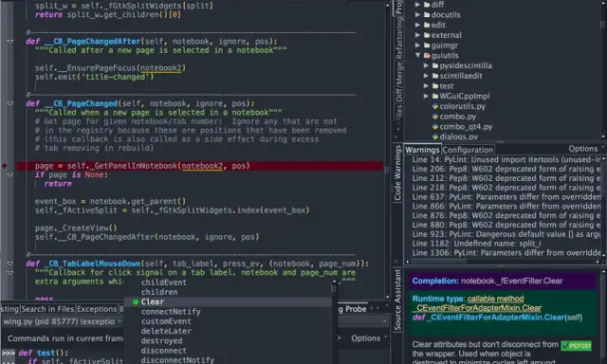The image size is (607, 364).
Task: Expand the test folder under guiutils
Action: pos(426,86)
